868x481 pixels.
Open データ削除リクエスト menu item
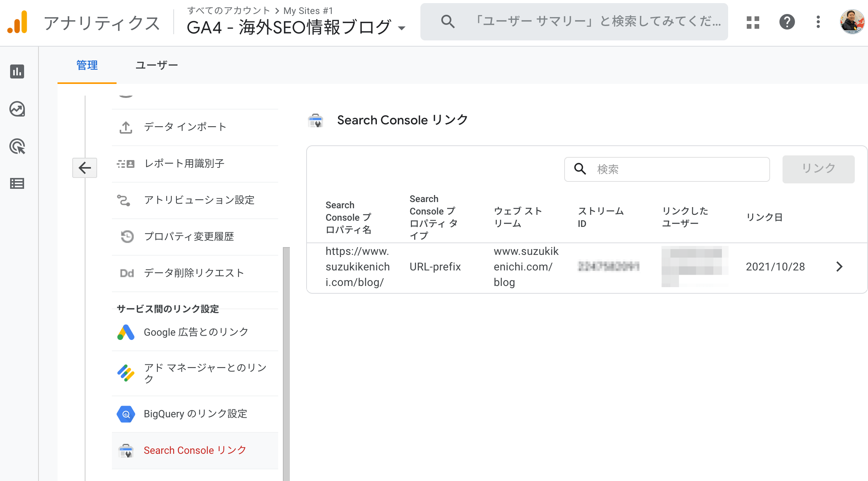[x=195, y=273]
